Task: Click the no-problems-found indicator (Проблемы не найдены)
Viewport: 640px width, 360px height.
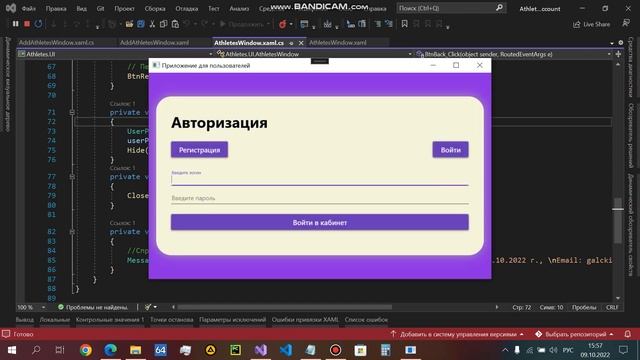Action: click(x=93, y=307)
